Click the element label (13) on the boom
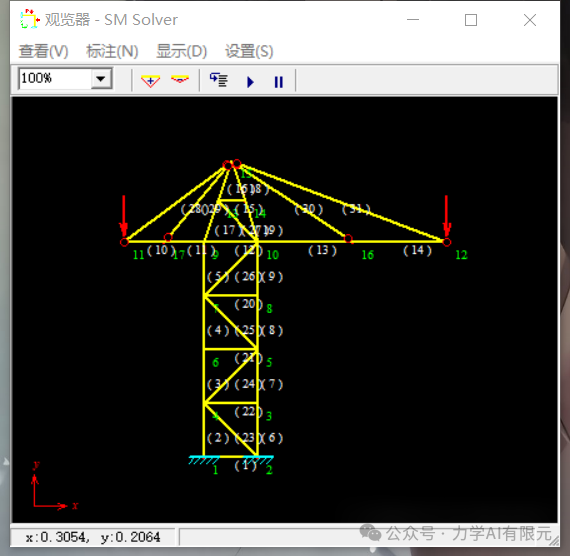Viewport: 570px width, 556px height. coord(322,250)
